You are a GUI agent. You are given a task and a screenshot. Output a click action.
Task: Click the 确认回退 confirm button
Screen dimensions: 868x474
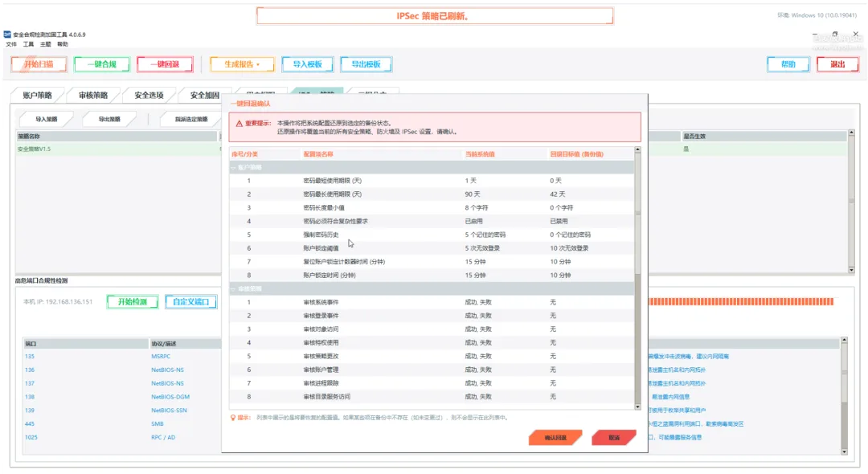pos(555,438)
